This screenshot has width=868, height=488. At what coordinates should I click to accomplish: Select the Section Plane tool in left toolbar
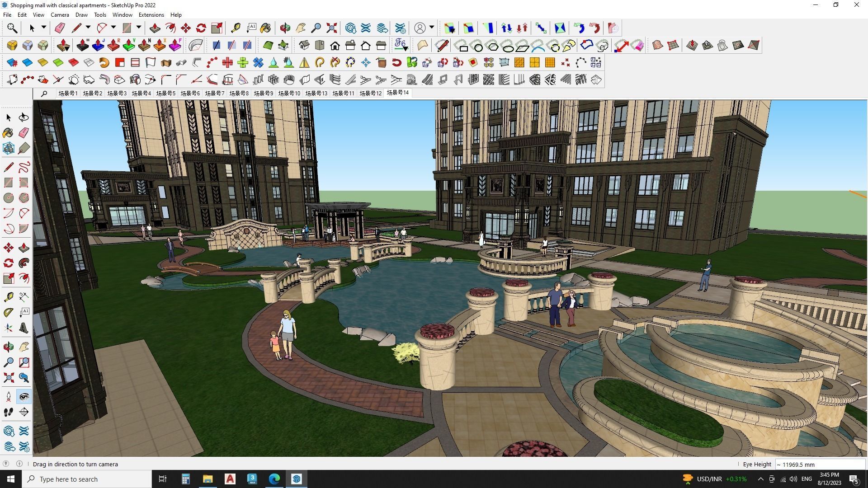pos(24,412)
